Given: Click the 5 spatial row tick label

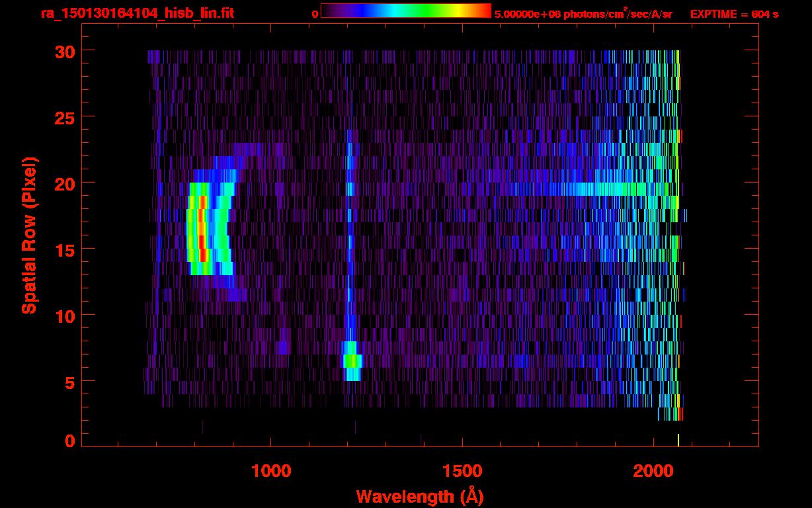Looking at the screenshot, I should 69,382.
